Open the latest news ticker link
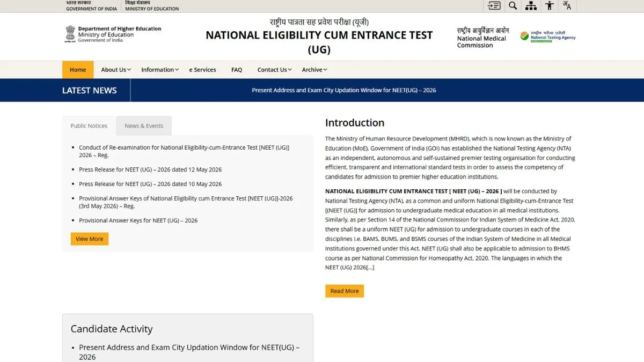644x362 pixels. (344, 90)
